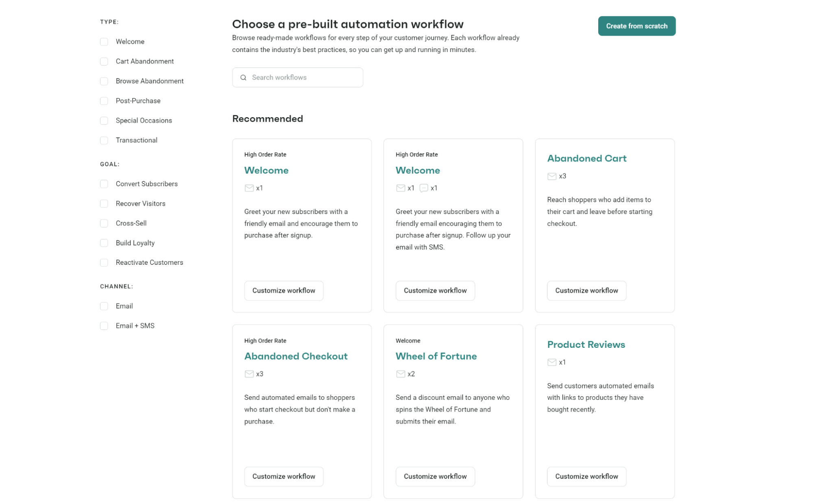Toggle the Build Loyalty goal filter
Image resolution: width=813 pixels, height=504 pixels.
(x=104, y=243)
